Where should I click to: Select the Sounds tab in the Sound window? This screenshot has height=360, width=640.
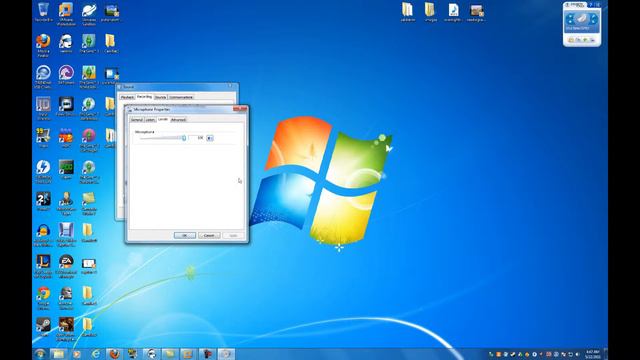coord(160,97)
